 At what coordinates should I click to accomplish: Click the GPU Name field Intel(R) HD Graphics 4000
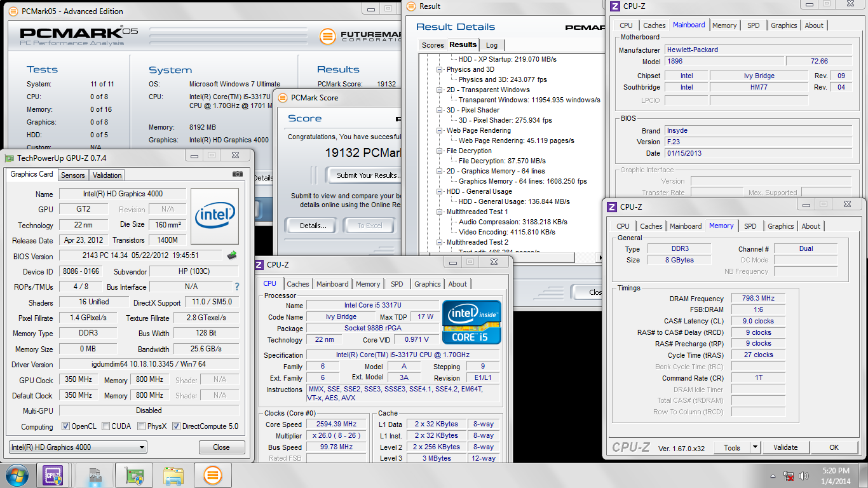point(123,194)
